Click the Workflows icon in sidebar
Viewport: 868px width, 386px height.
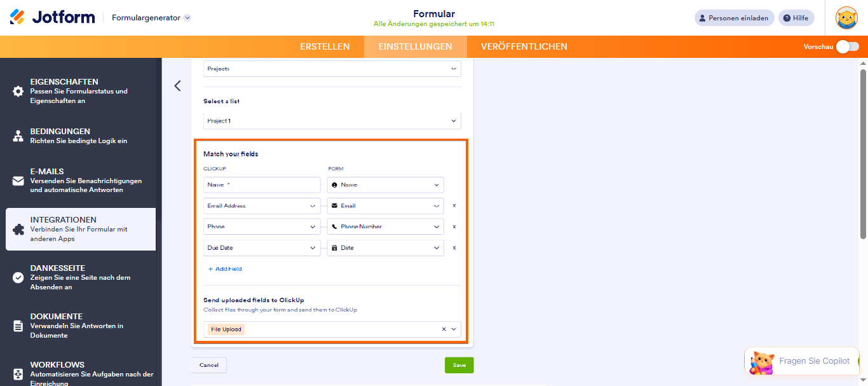coord(18,374)
